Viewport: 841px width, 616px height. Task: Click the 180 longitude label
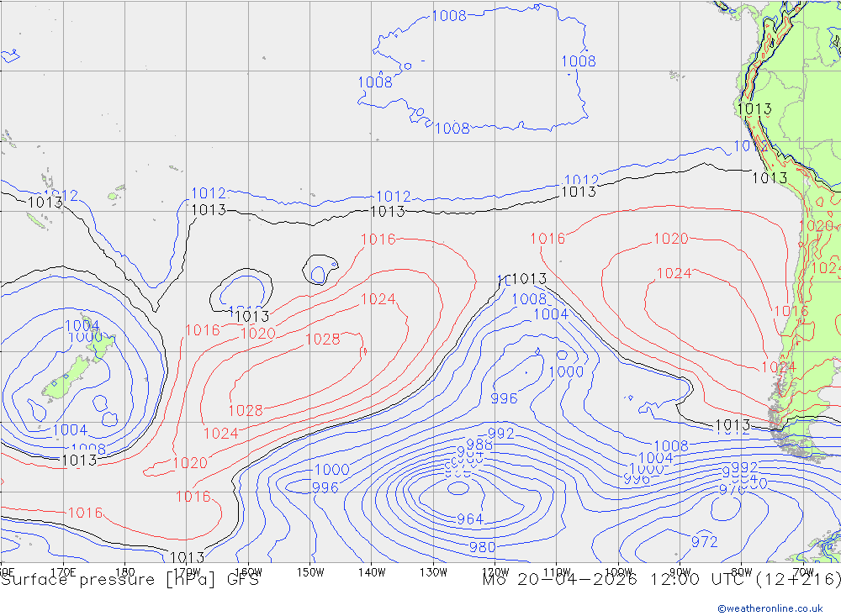125,572
